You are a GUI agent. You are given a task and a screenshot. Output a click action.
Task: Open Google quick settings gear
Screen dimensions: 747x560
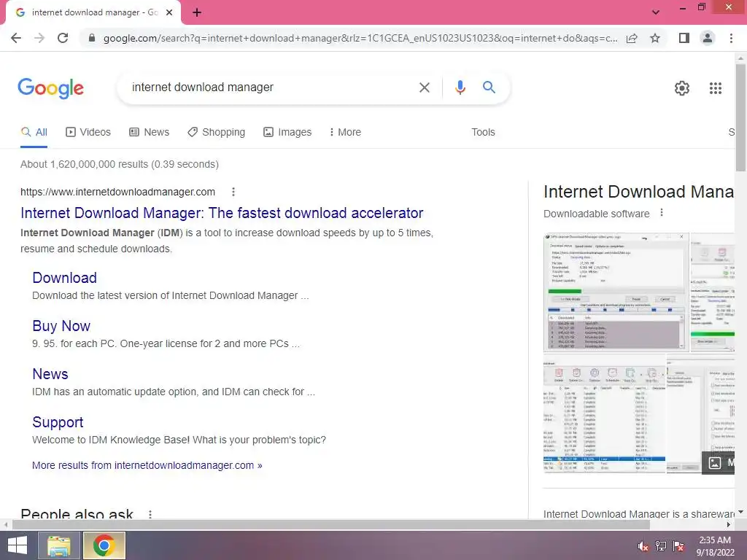tap(682, 88)
